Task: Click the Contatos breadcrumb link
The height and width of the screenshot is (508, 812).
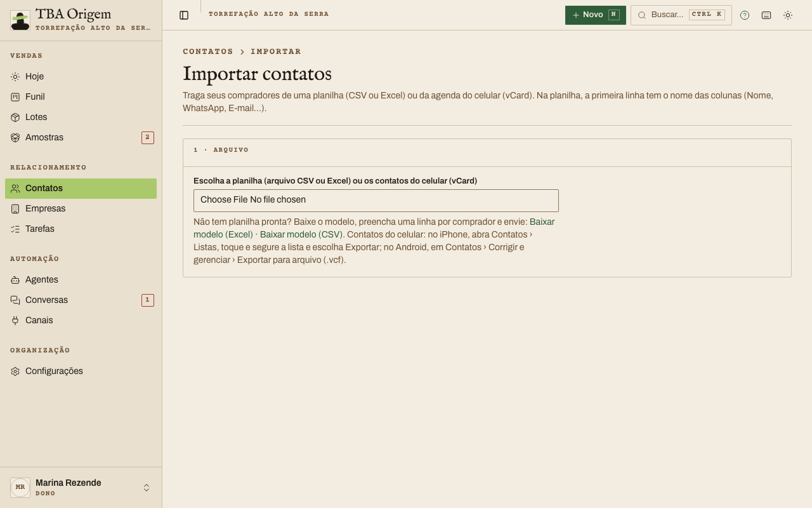Action: coord(208,51)
